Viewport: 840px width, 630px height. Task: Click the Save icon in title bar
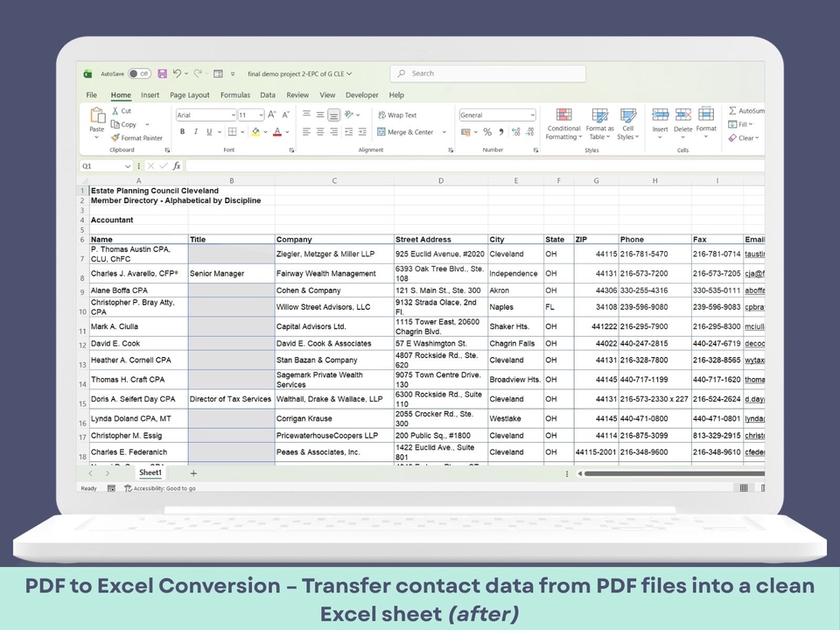point(162,74)
